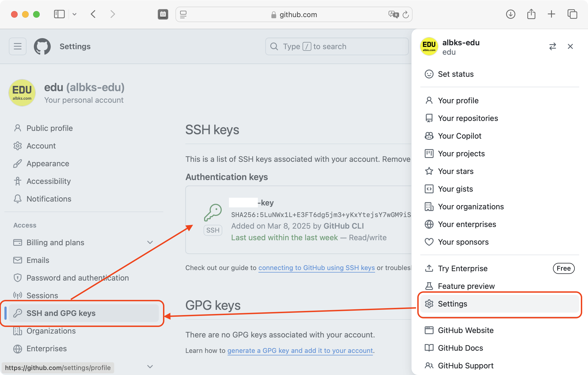Screen dimensions: 588x375
Task: Open sidebar options dropdown chevron
Action: tap(74, 14)
